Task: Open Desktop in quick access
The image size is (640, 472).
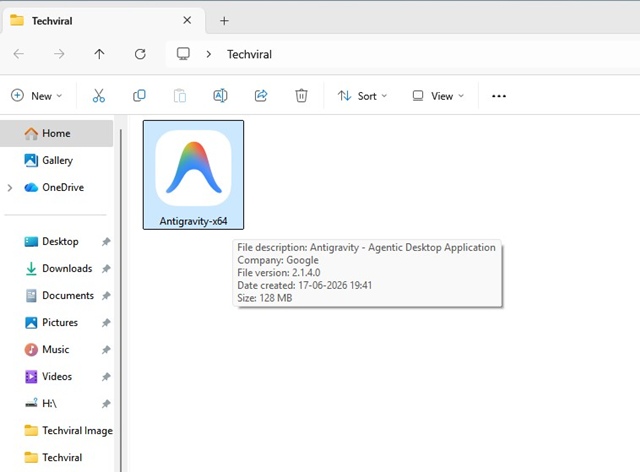Action: click(56, 241)
